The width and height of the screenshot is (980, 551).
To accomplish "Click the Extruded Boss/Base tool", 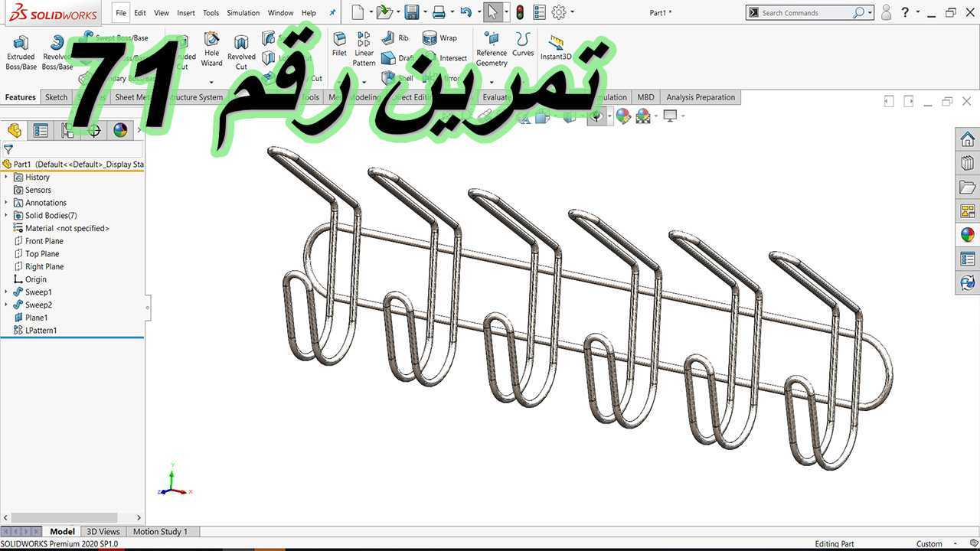I will [21, 52].
